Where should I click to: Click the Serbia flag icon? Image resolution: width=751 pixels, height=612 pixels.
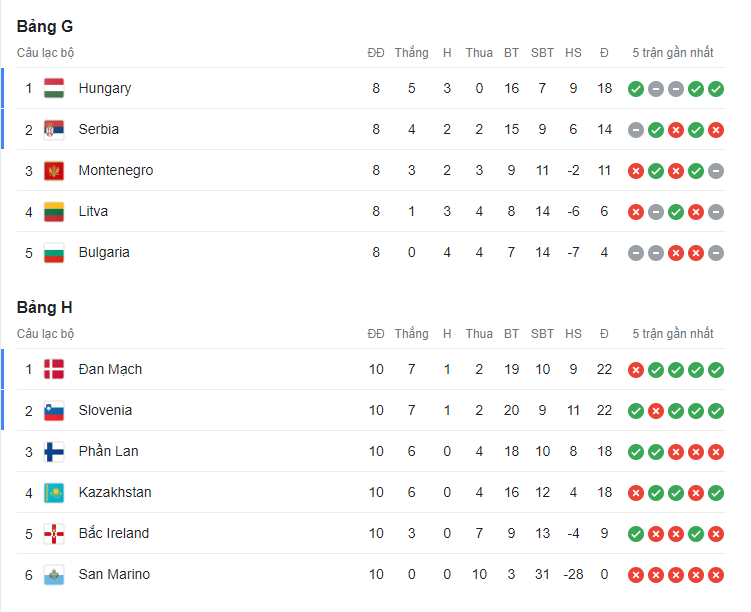click(x=54, y=129)
